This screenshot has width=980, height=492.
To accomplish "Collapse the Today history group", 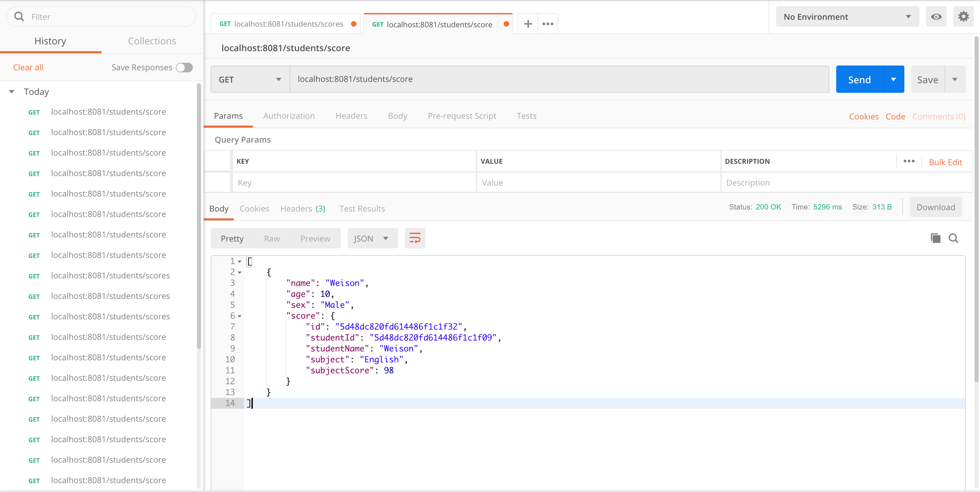I will (12, 92).
